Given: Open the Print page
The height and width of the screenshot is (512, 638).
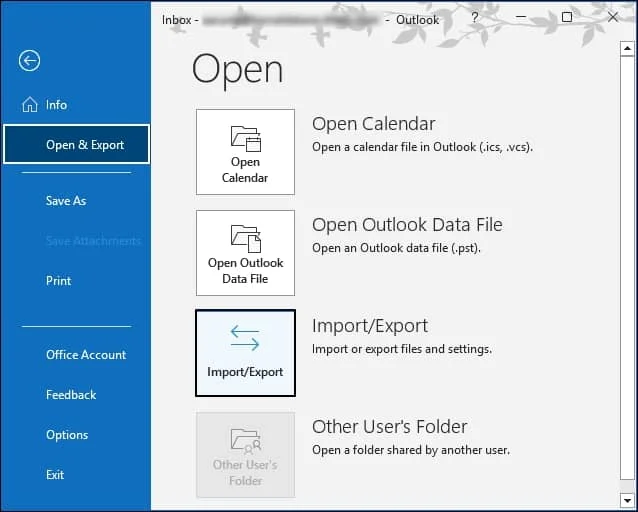Looking at the screenshot, I should tap(59, 281).
